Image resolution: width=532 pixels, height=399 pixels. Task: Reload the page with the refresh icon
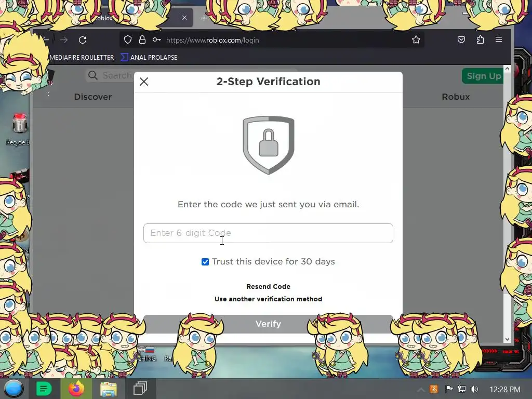click(x=83, y=40)
